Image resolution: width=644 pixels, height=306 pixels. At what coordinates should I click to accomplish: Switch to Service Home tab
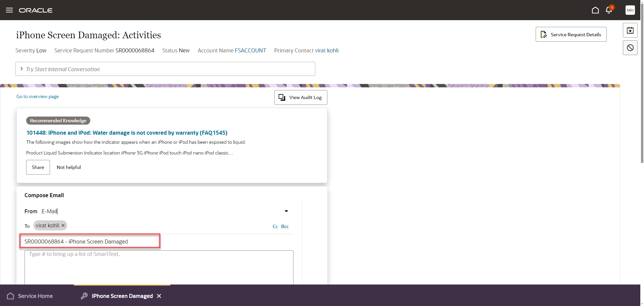[x=30, y=296]
